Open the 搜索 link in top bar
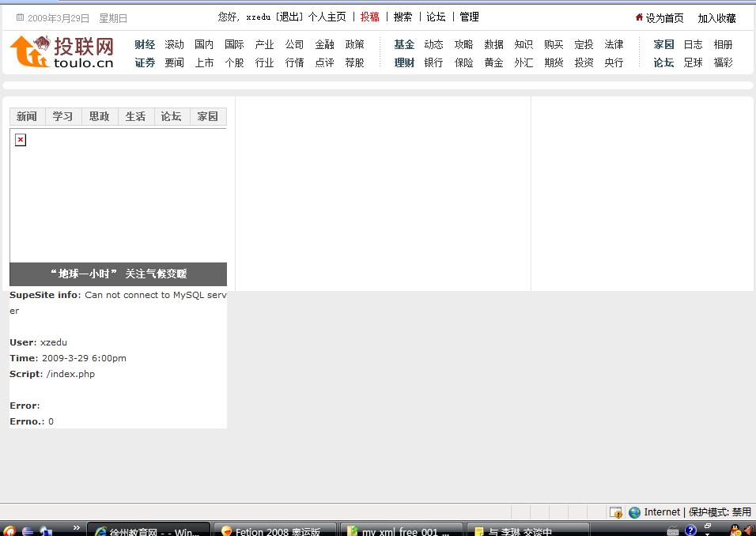The width and height of the screenshot is (756, 536). [x=403, y=17]
